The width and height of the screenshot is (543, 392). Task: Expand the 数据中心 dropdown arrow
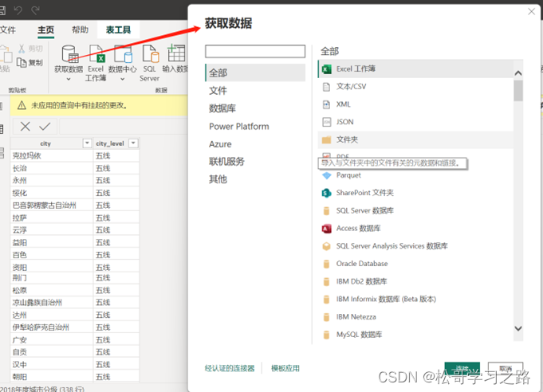(122, 79)
